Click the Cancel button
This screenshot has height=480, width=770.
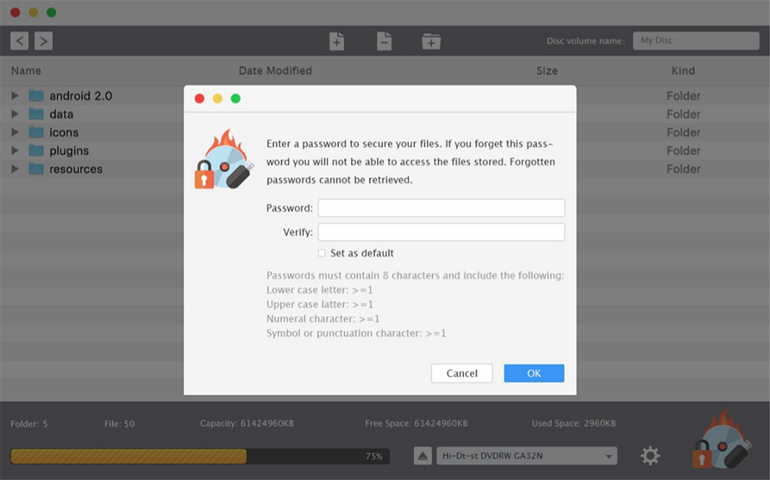[x=462, y=373]
